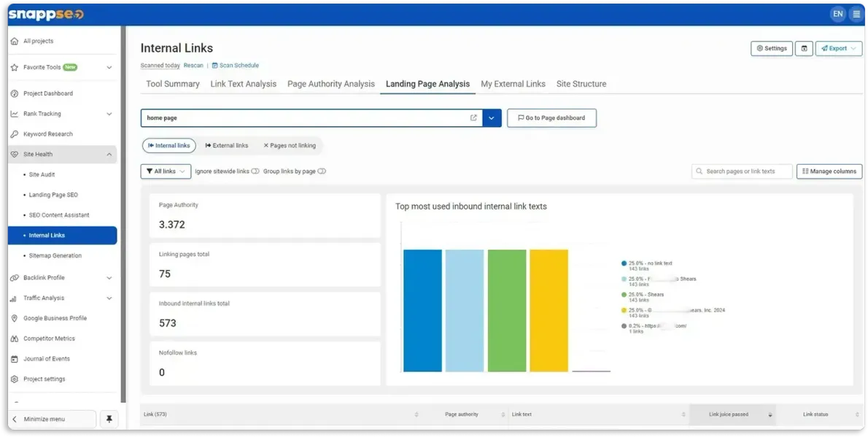Select the Landing Page Analysis tab

pyautogui.click(x=427, y=84)
